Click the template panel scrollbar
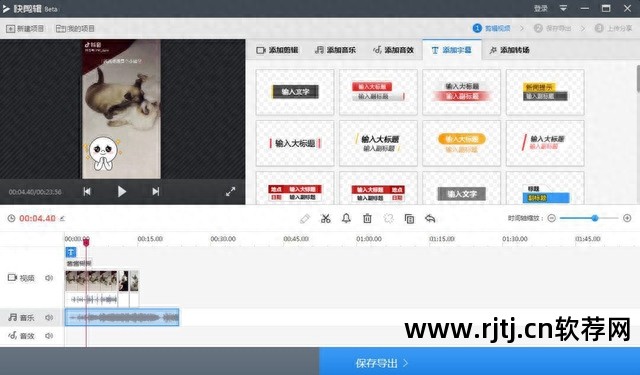This screenshot has height=375, width=640. (x=638, y=79)
